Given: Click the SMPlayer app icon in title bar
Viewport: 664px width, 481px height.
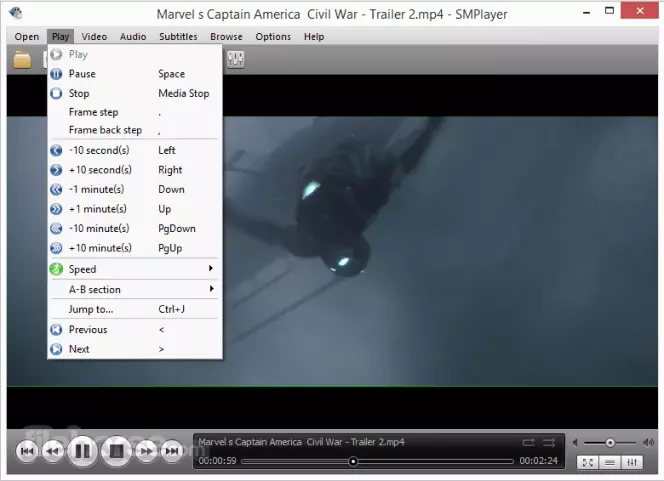Looking at the screenshot, I should point(16,13).
